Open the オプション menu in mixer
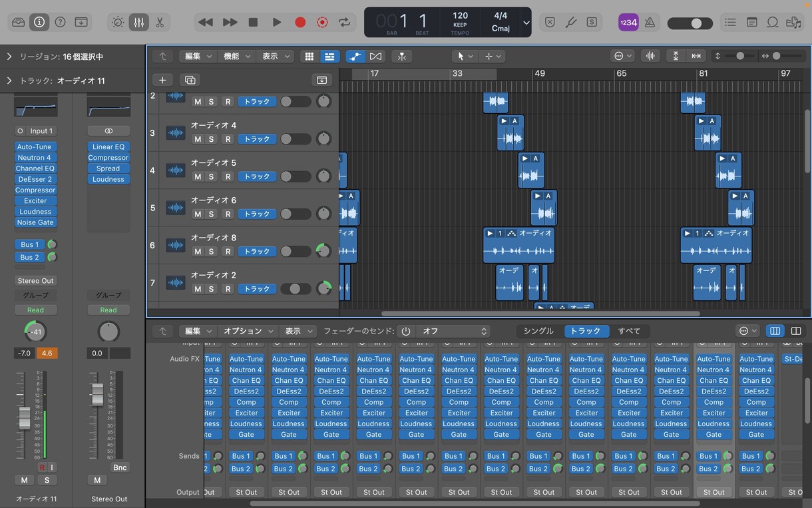 tap(248, 331)
